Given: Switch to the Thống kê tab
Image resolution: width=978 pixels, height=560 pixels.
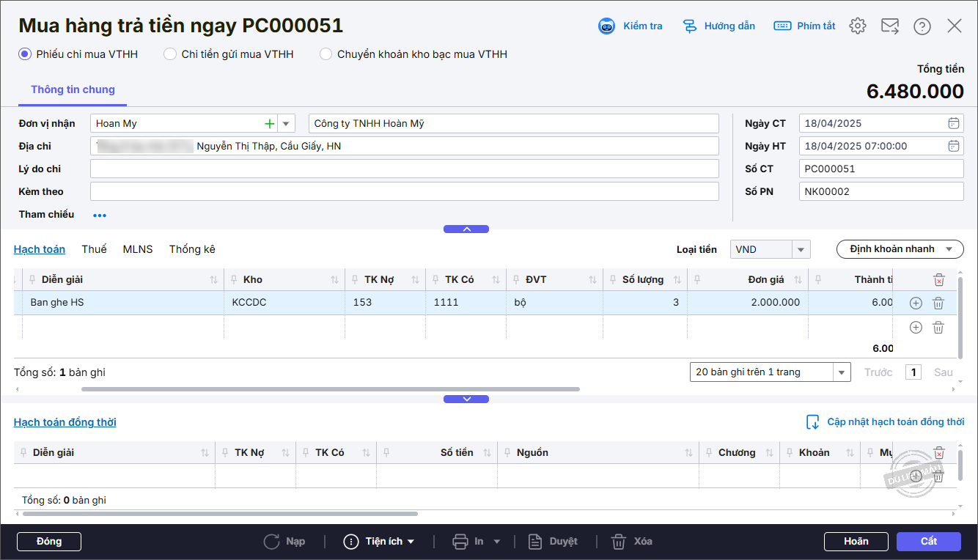Looking at the screenshot, I should point(192,249).
